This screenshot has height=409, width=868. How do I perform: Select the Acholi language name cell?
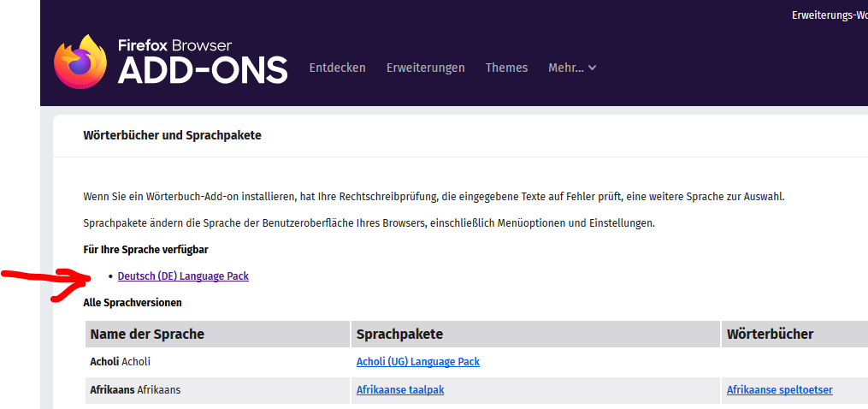point(120,362)
